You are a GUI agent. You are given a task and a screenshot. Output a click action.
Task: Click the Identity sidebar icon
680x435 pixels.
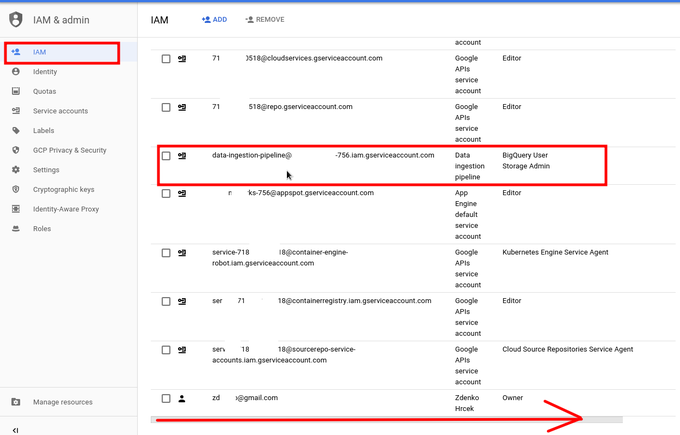tap(16, 72)
